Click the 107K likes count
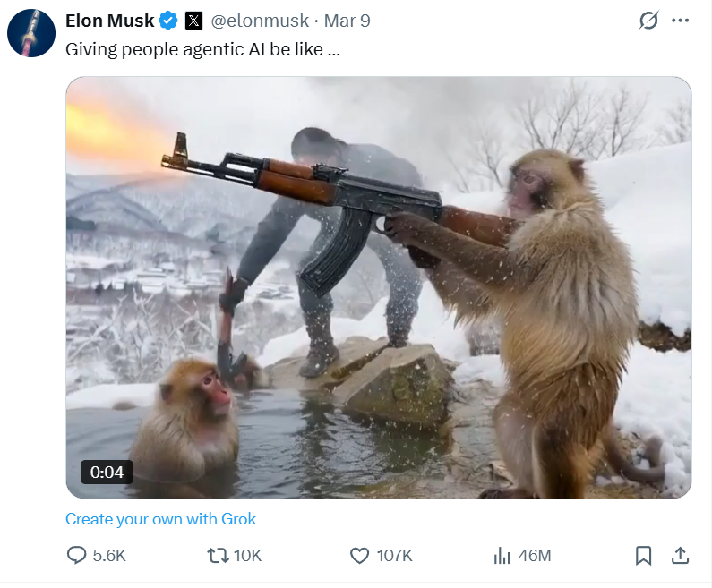 pyautogui.click(x=394, y=556)
